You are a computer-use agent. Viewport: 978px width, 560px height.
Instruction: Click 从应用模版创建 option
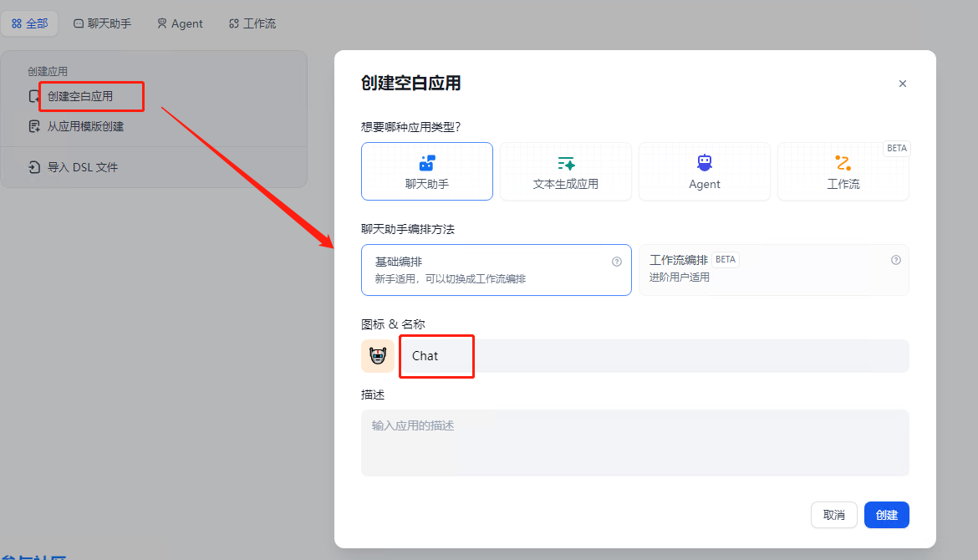coord(85,127)
